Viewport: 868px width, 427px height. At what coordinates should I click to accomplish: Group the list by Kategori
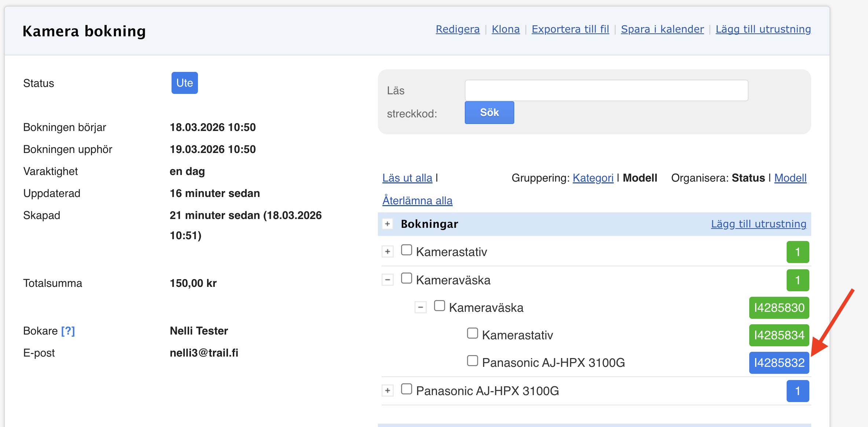[x=593, y=178]
